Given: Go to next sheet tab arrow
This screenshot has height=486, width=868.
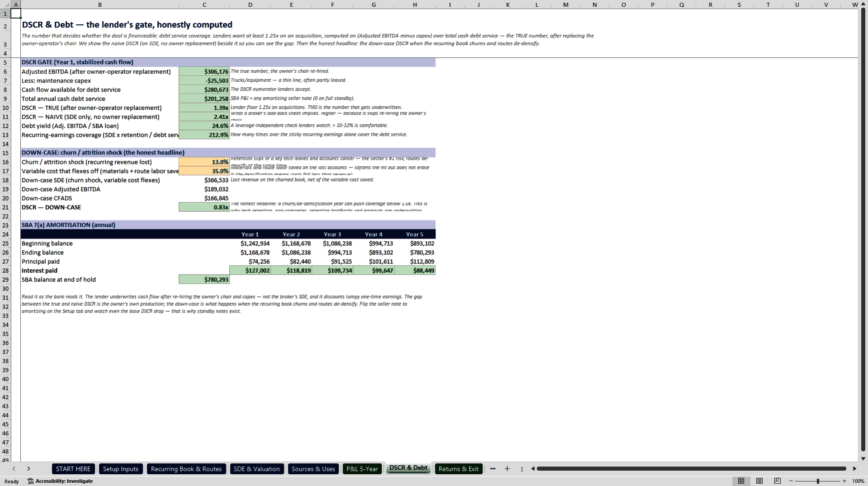Looking at the screenshot, I should click(28, 469).
